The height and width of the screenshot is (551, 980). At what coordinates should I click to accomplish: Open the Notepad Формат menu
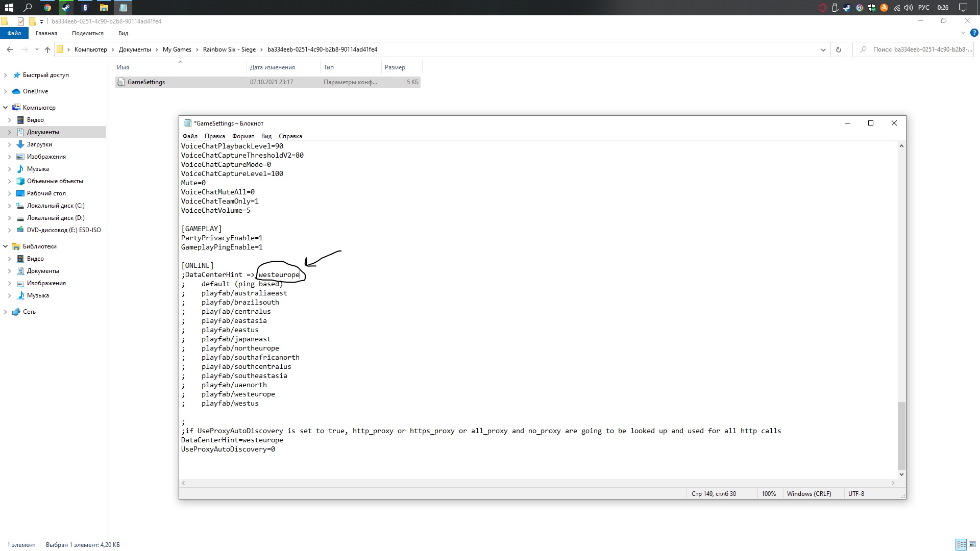point(243,136)
